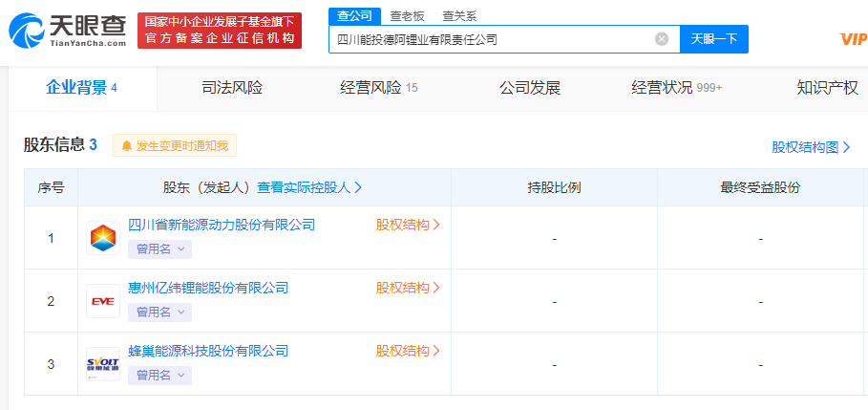Open 股权结构图 link

(x=811, y=147)
